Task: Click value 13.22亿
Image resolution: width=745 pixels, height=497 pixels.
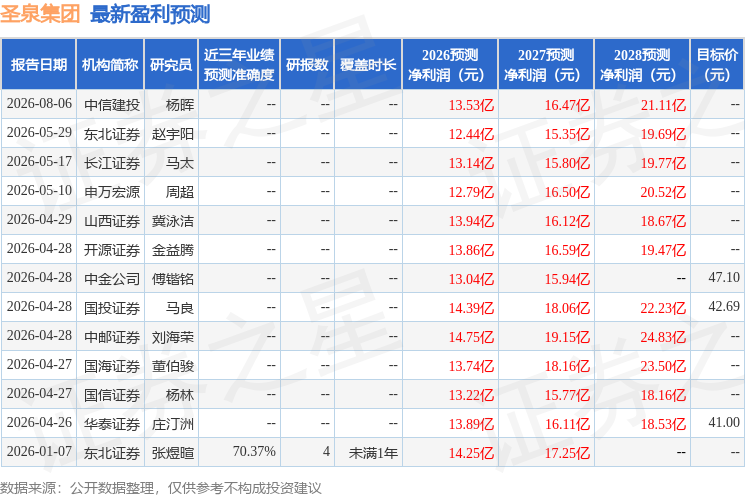Action: 471,395
